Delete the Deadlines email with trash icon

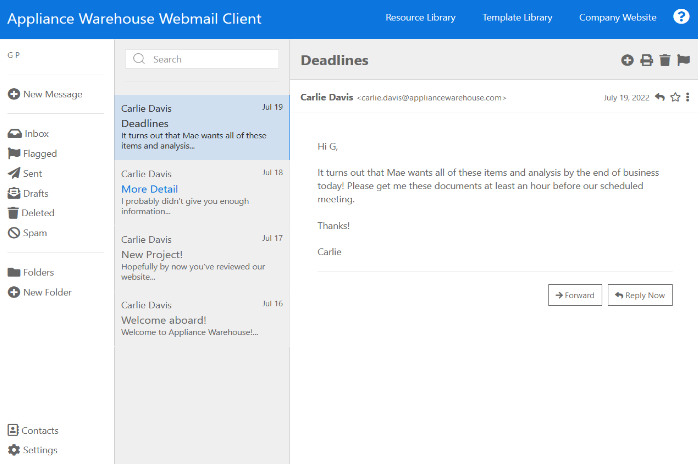pyautogui.click(x=665, y=60)
